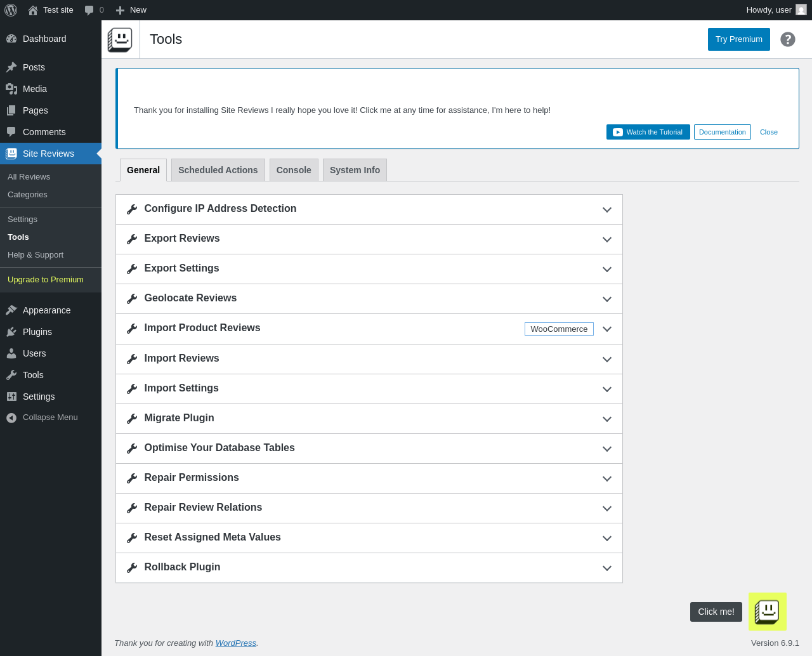The height and width of the screenshot is (656, 812).
Task: Click the Plugins plug icon in sidebar
Action: pos(11,332)
